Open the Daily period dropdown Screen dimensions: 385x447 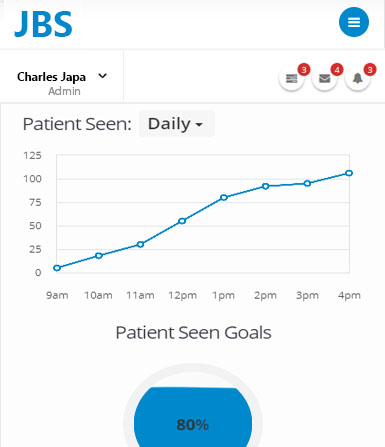[x=176, y=124]
